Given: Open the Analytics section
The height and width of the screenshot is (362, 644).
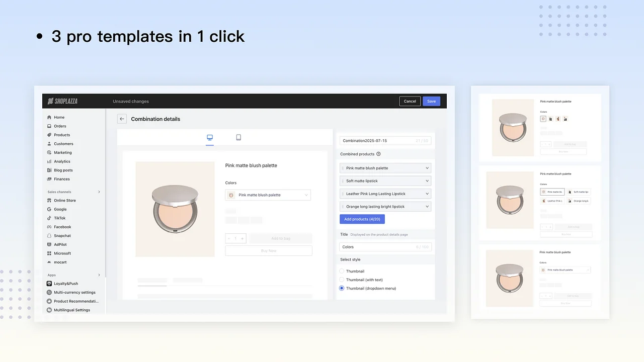Looking at the screenshot, I should [62, 161].
